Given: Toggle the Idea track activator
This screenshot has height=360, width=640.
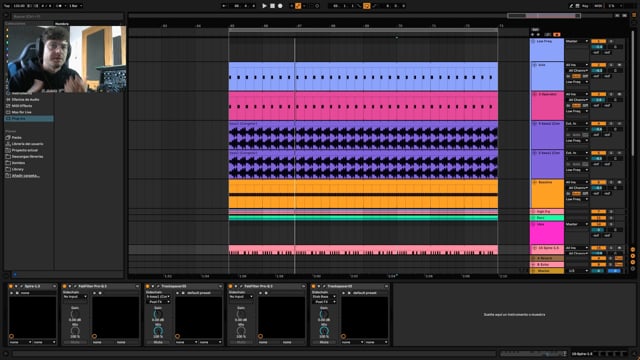Looking at the screenshot, I should (598, 224).
